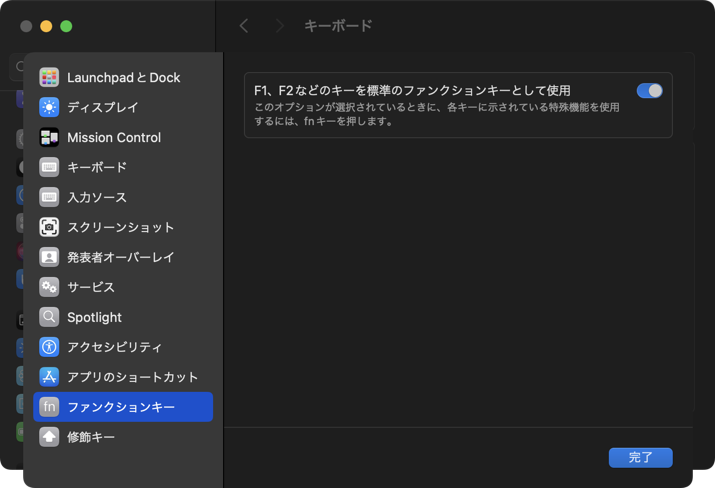Click the 発表者オーバーレイ person icon
Screen dimensions: 715x488
click(x=49, y=257)
